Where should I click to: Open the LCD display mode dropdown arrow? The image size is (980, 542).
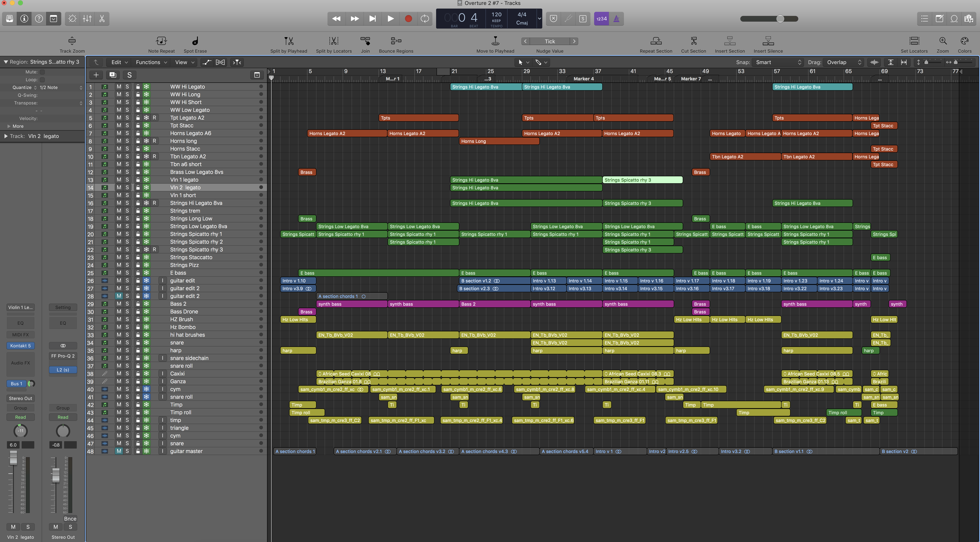coord(539,19)
